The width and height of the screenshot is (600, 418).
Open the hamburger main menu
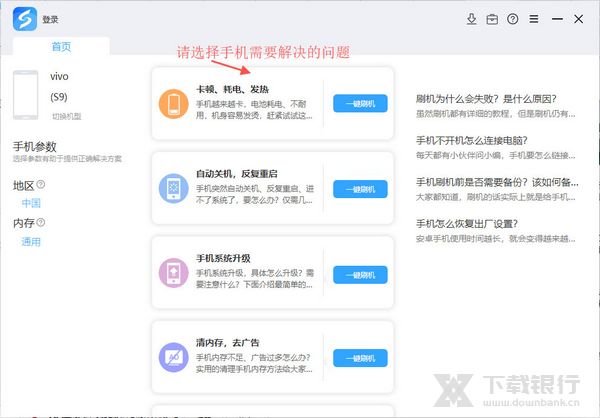pyautogui.click(x=534, y=19)
